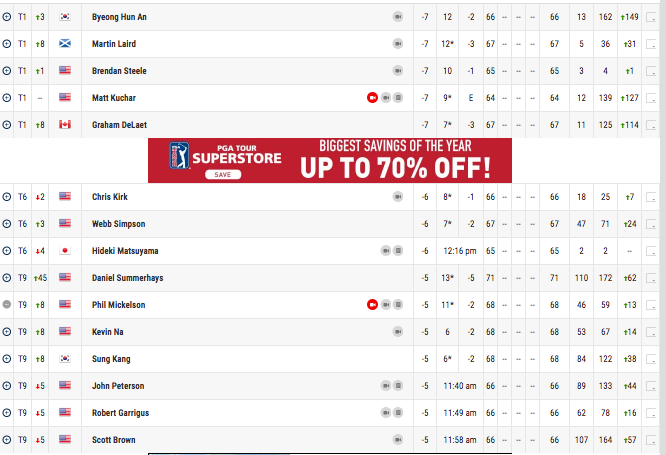Screen dimensions: 666x455
Task: Open Phil Mickelson's red live video icon
Action: 372,305
